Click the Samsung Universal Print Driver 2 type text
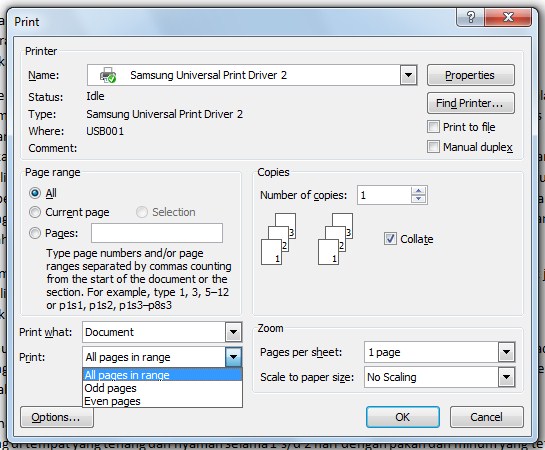The image size is (545, 450). click(x=164, y=114)
